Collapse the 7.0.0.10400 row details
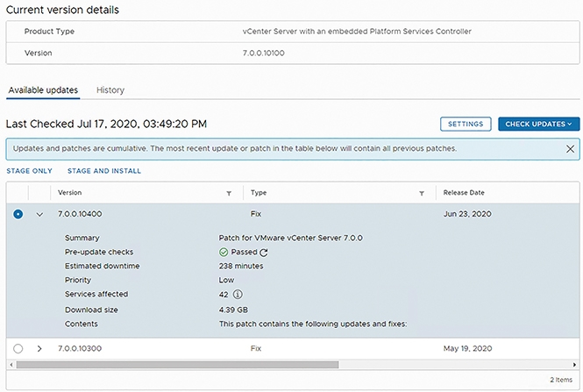This screenshot has height=392, width=583. click(39, 215)
